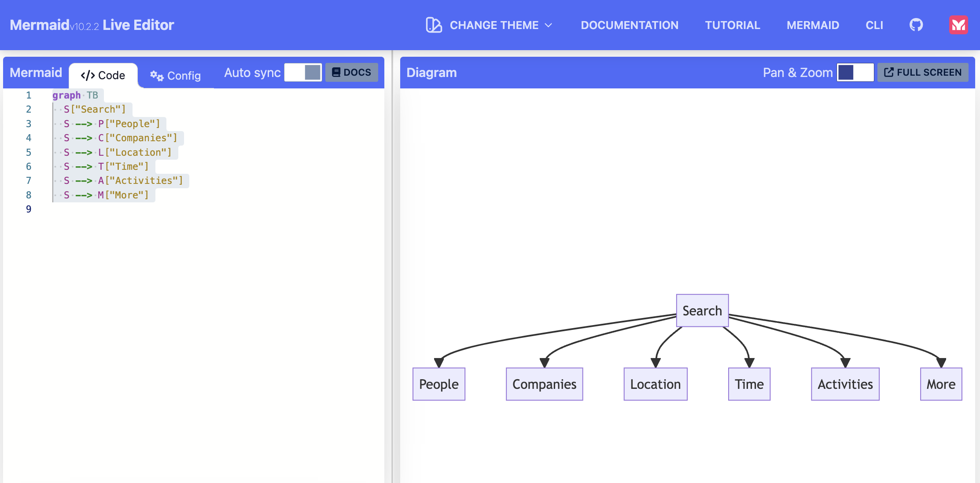Switch to the Config tab
Image resolution: width=980 pixels, height=483 pixels.
point(176,76)
